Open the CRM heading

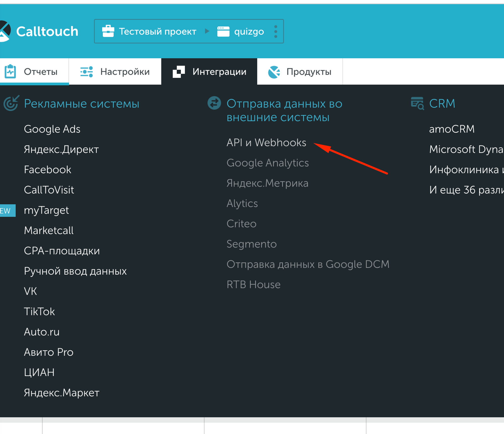point(442,103)
